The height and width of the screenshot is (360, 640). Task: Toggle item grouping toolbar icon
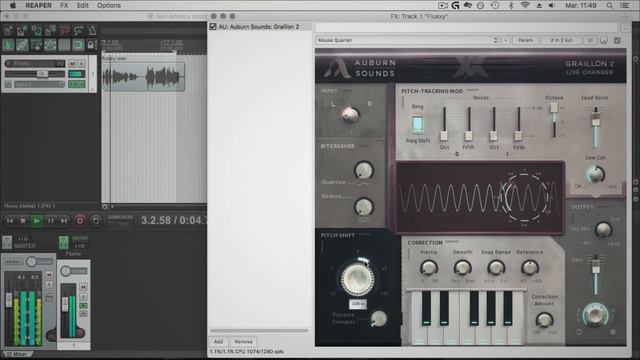tap(22, 44)
